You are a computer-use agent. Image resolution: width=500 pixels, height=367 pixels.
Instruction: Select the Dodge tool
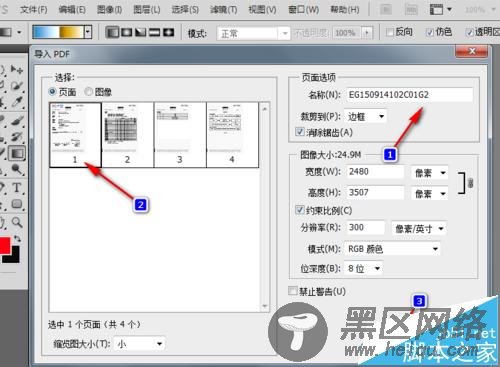(x=17, y=169)
